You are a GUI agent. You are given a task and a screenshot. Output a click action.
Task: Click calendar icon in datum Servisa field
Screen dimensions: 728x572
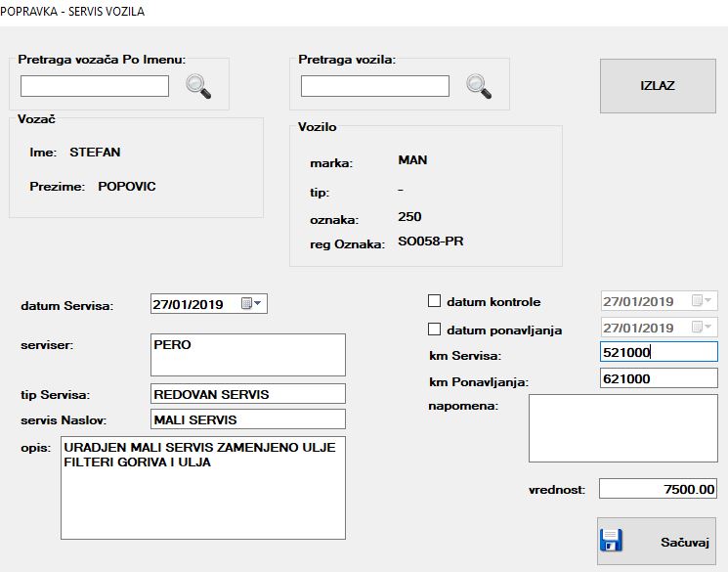(x=247, y=304)
